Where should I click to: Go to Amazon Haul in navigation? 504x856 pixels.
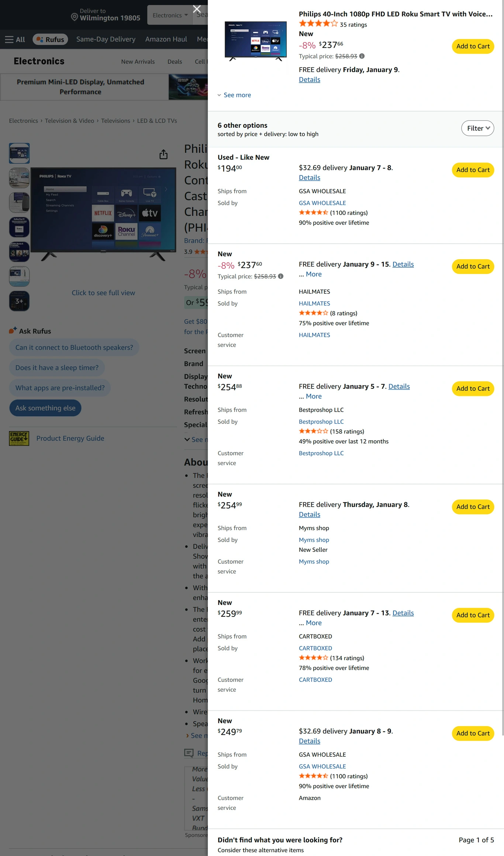pos(166,39)
